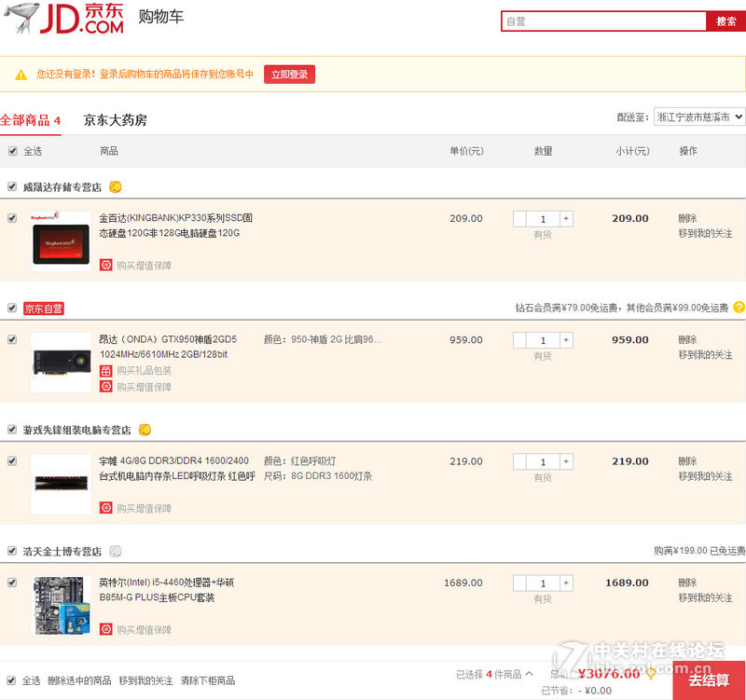Image resolution: width=746 pixels, height=700 pixels.
Task: Open the 金百达(KINGBANK)KP330 product title
Action: tap(175, 226)
